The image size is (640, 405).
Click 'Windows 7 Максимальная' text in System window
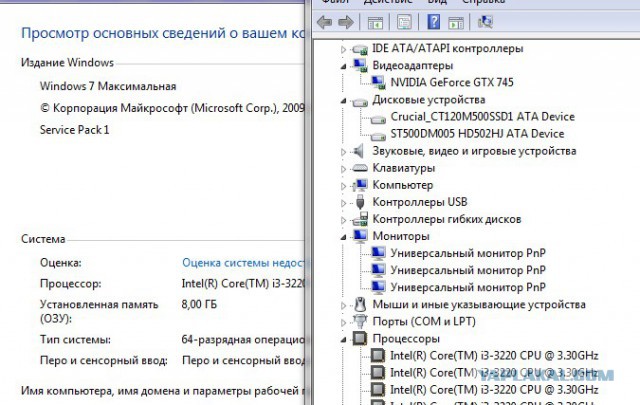(x=108, y=86)
